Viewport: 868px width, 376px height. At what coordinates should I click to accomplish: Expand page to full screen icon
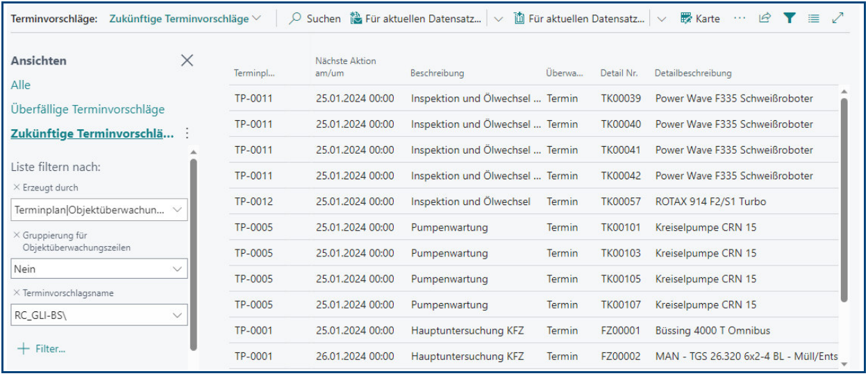837,19
